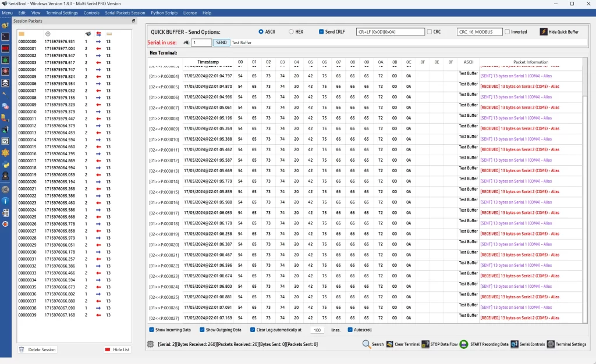
Task: Uncheck the Send CRLF checkbox
Action: click(x=321, y=32)
